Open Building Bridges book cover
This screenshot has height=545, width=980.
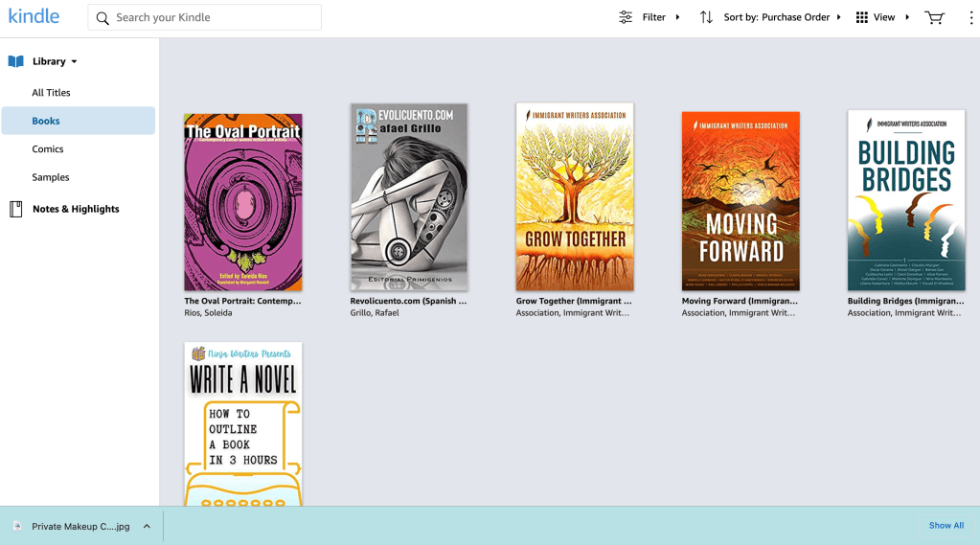pyautogui.click(x=905, y=200)
